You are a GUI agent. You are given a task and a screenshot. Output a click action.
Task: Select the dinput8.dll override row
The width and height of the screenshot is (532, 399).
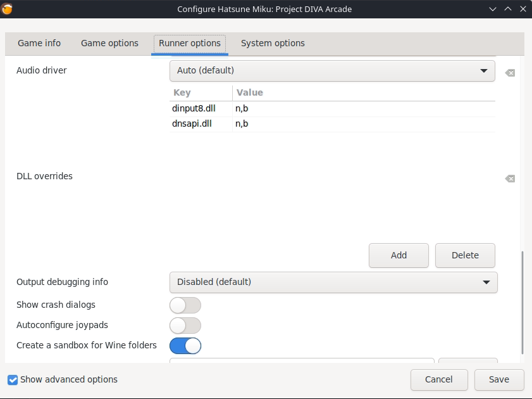pyautogui.click(x=193, y=108)
